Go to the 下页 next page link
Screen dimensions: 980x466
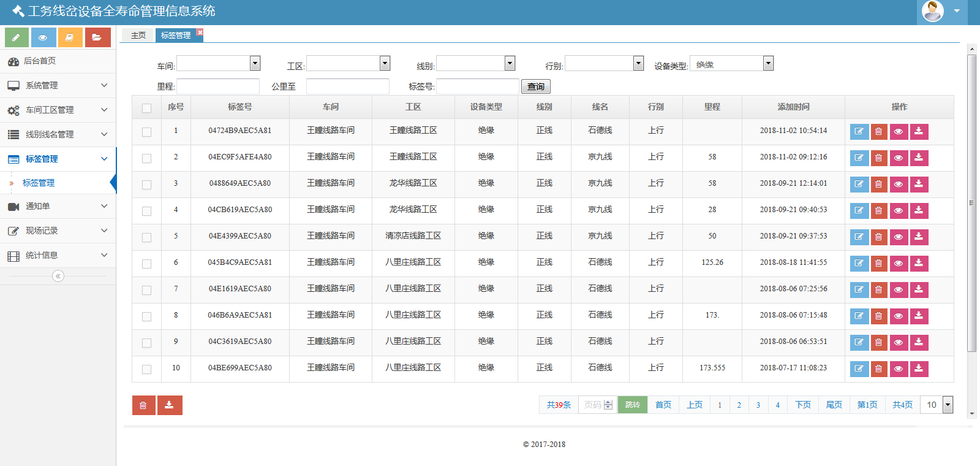(802, 405)
